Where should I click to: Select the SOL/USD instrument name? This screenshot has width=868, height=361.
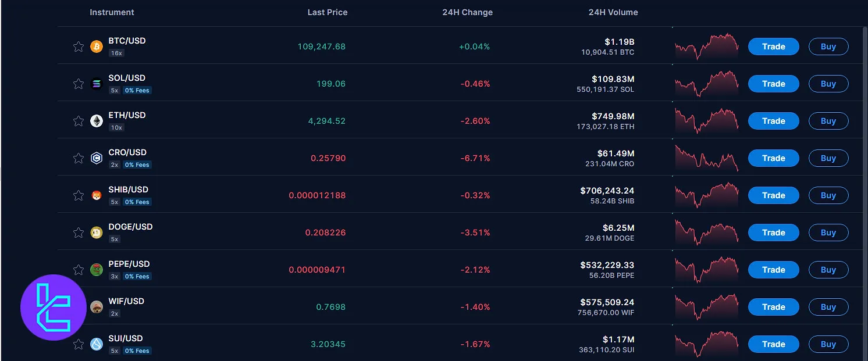[x=127, y=78]
